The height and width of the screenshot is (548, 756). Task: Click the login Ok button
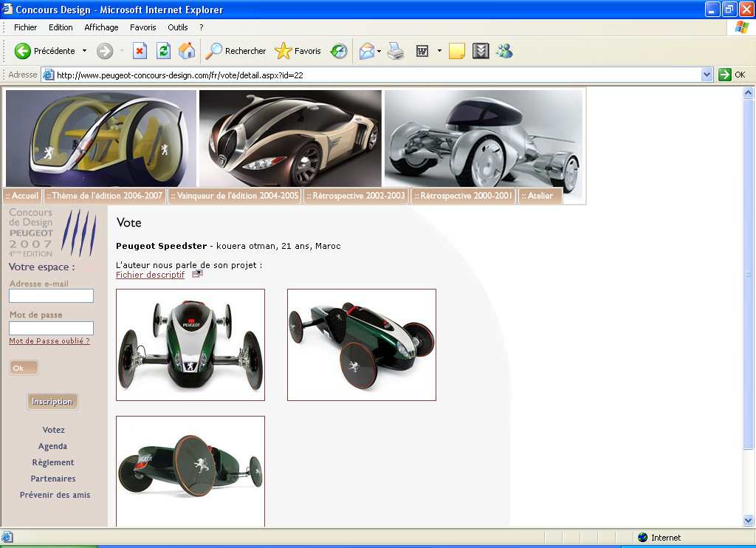click(23, 368)
